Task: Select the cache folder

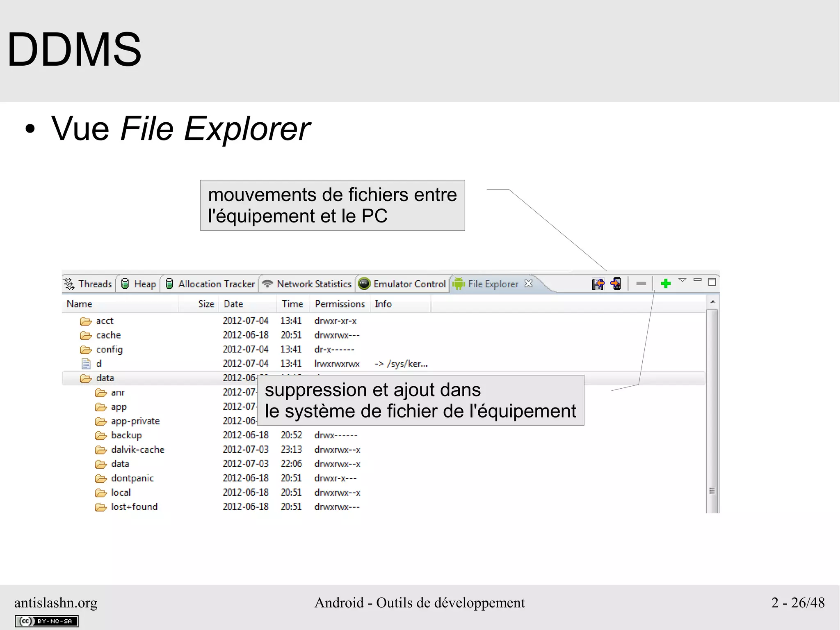Action: (x=383, y=335)
